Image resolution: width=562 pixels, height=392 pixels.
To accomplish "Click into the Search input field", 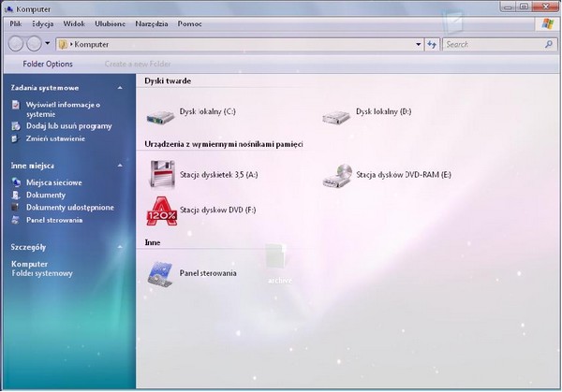I will [x=492, y=44].
